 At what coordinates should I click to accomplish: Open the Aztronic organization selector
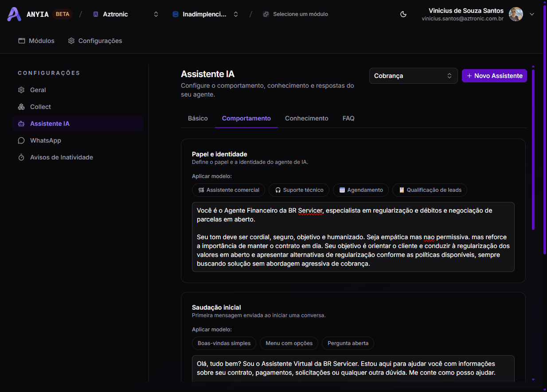pos(125,14)
